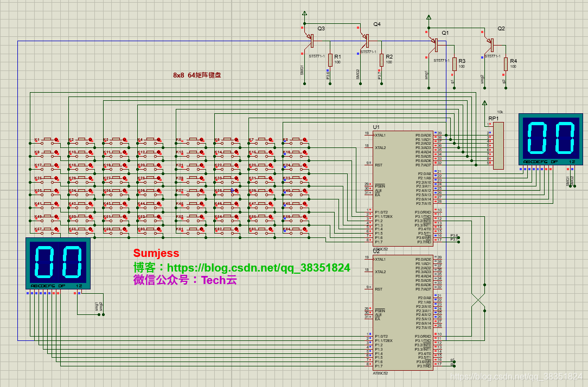
Task: Select the 7-segment display below the keypad
Action: (57, 263)
